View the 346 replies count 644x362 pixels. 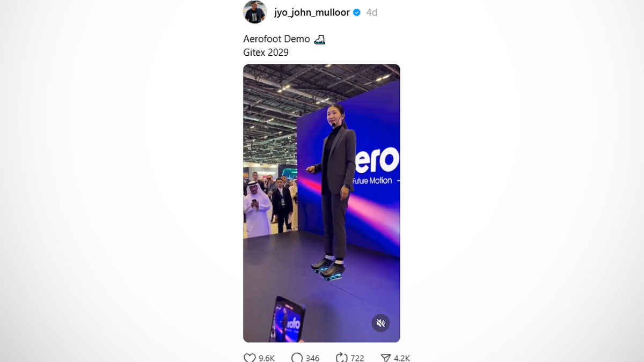tap(312, 358)
